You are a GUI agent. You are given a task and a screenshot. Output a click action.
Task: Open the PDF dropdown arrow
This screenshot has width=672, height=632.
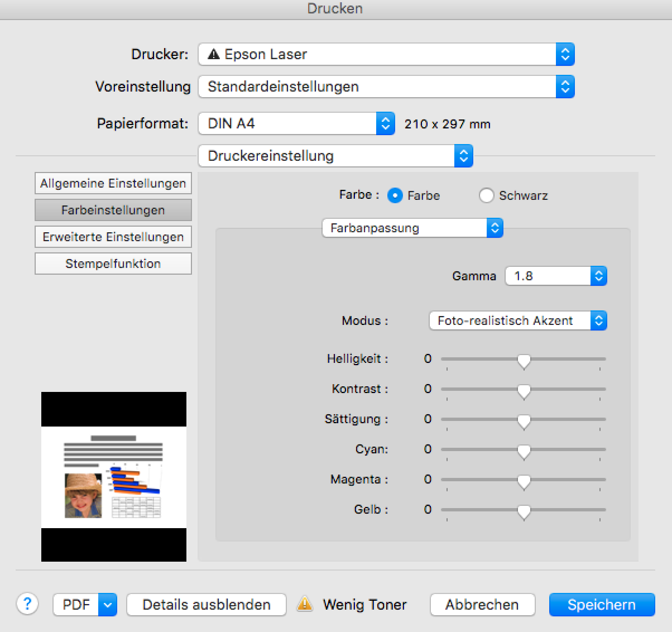click(x=108, y=605)
